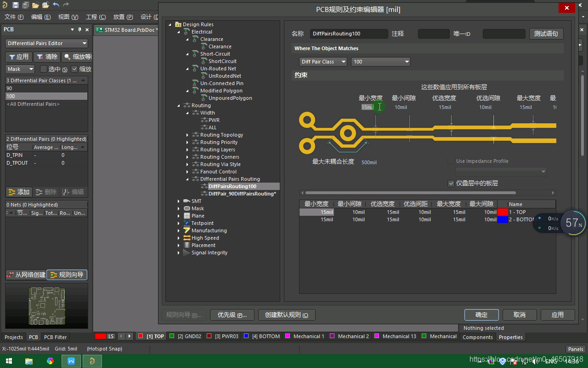Viewport: 588px width, 368px height.
Task: Click the WPS taskbar icon
Action: click(x=71, y=361)
